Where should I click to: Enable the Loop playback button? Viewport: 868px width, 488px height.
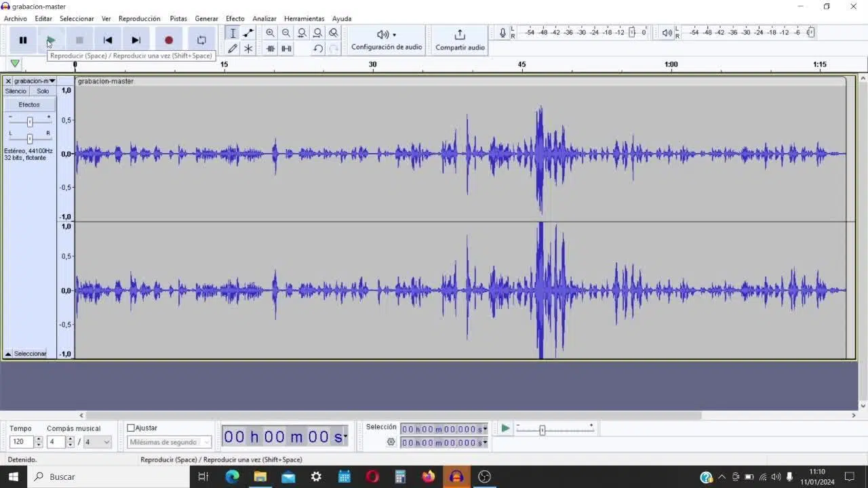201,40
